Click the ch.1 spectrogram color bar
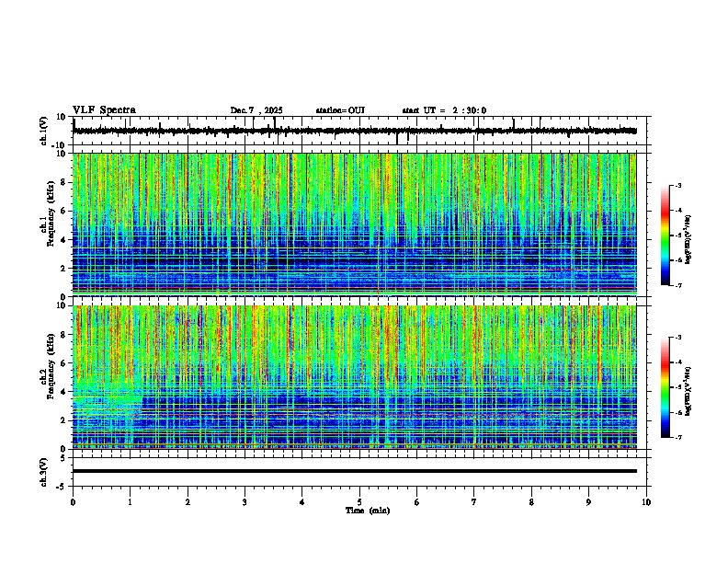 coord(665,236)
